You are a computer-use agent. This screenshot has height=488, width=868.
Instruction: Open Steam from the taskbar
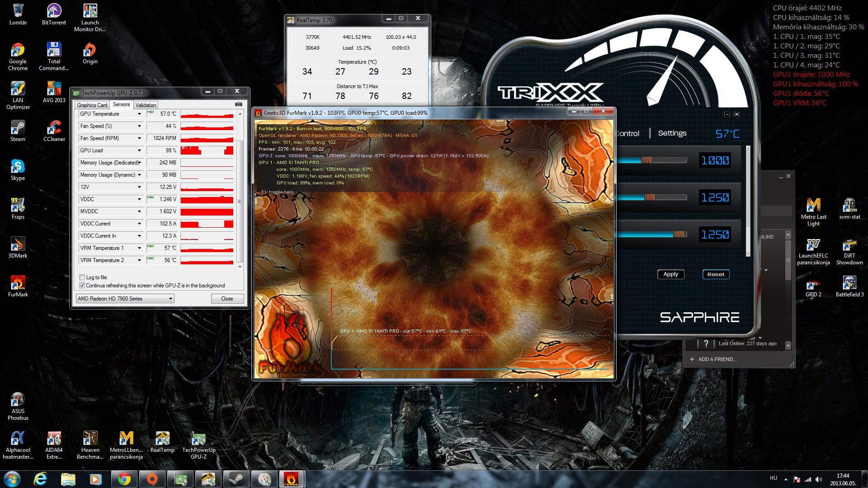point(236,479)
